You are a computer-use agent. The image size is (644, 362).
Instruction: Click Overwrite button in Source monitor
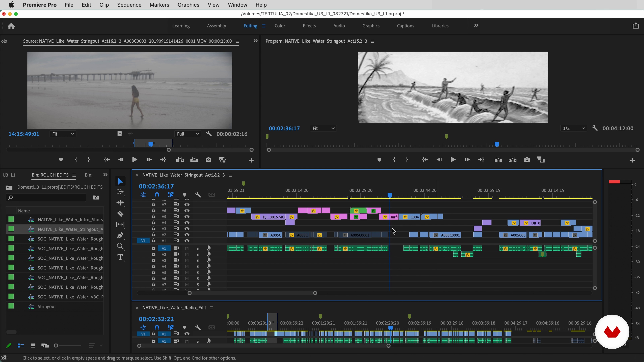(x=194, y=160)
